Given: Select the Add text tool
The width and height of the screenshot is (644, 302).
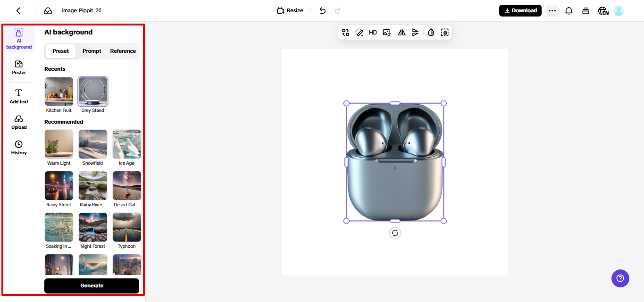Looking at the screenshot, I should 18,96.
